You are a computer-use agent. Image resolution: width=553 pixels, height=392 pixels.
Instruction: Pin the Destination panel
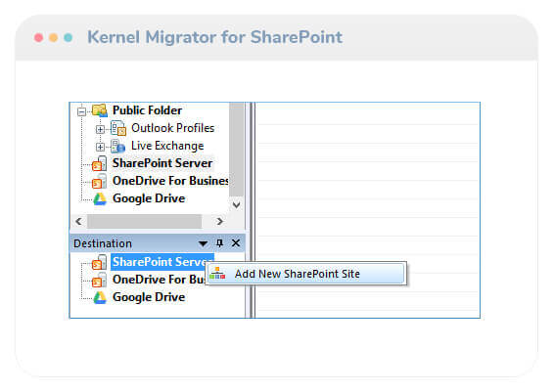(x=219, y=243)
